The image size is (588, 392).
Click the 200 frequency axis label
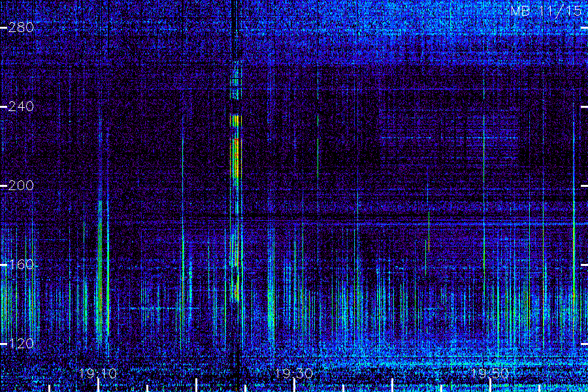21,186
